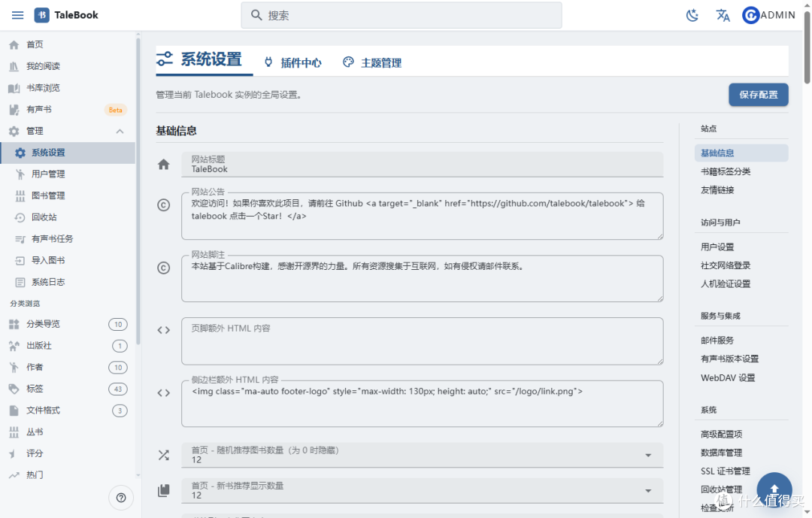Go to 首页 home in sidebar
Screen dimensions: 812x518
click(x=68, y=44)
